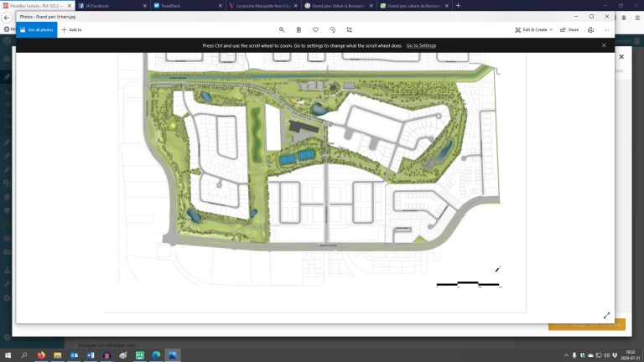Enter fullscreen with the diagonal arrows icon
644x362 pixels.
(x=606, y=315)
